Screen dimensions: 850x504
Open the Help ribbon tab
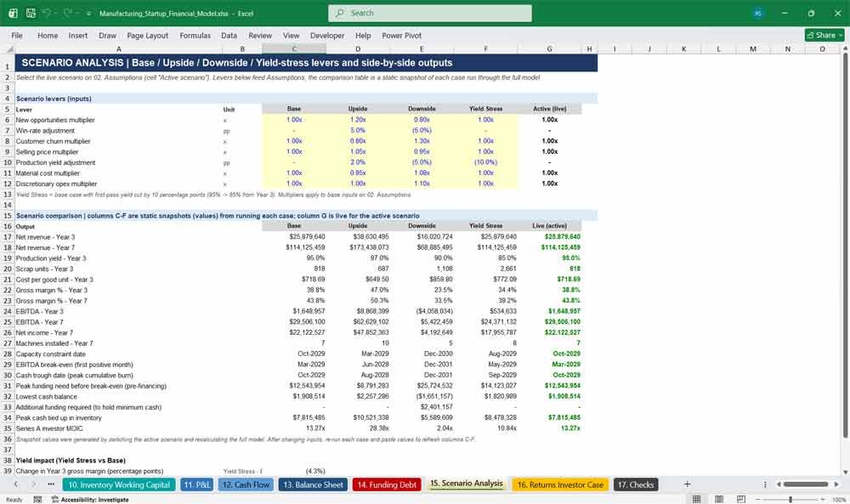pos(363,35)
